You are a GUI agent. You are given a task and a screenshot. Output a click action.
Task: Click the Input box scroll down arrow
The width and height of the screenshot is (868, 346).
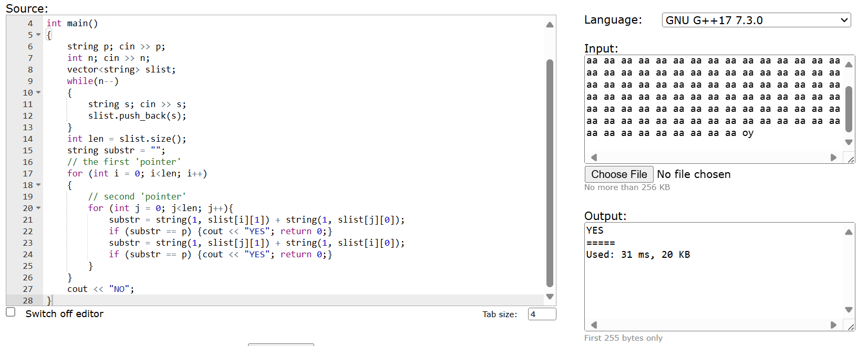click(x=849, y=142)
